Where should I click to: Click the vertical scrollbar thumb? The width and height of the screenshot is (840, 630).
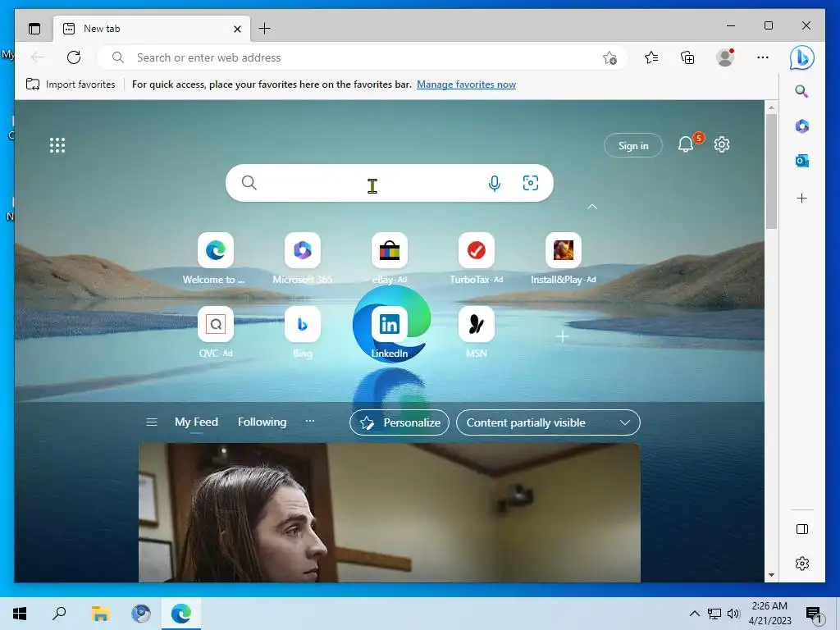tap(771, 171)
